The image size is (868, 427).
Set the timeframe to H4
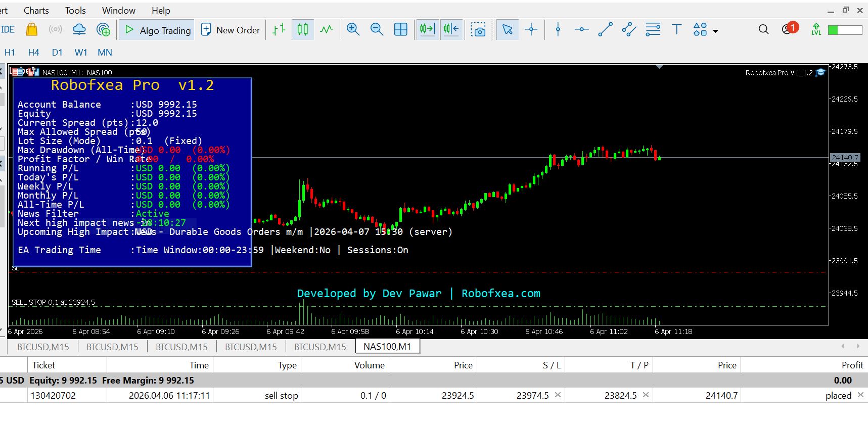click(x=33, y=53)
